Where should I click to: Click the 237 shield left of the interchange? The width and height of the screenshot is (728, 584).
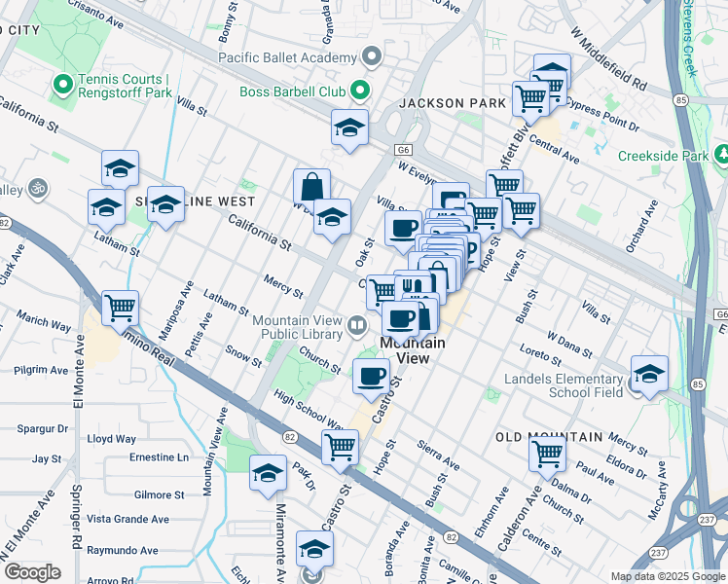click(658, 553)
